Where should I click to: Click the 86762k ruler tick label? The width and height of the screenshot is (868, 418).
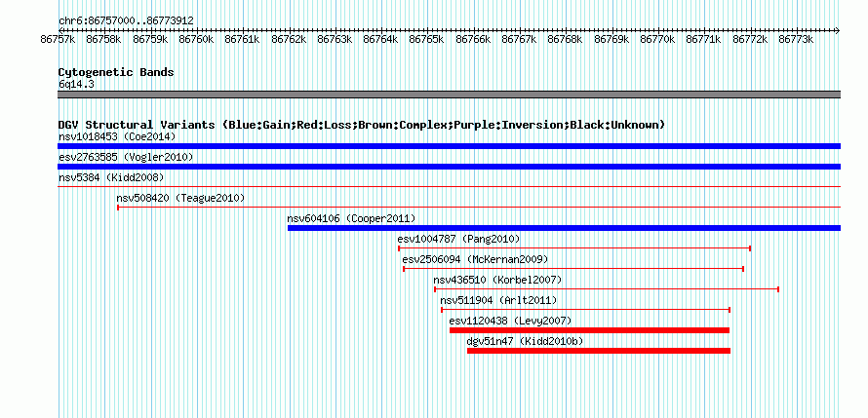tap(289, 39)
